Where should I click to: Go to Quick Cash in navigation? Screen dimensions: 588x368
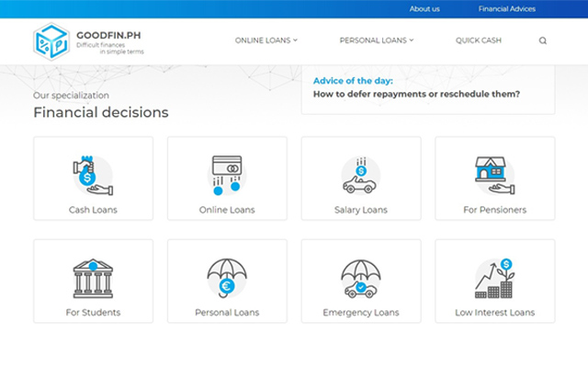(x=479, y=40)
